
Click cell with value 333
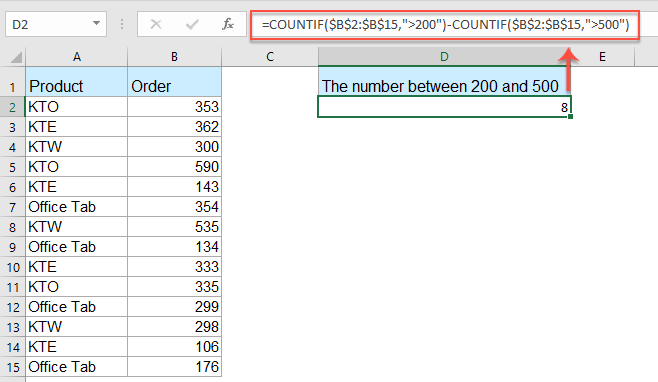[x=174, y=267]
